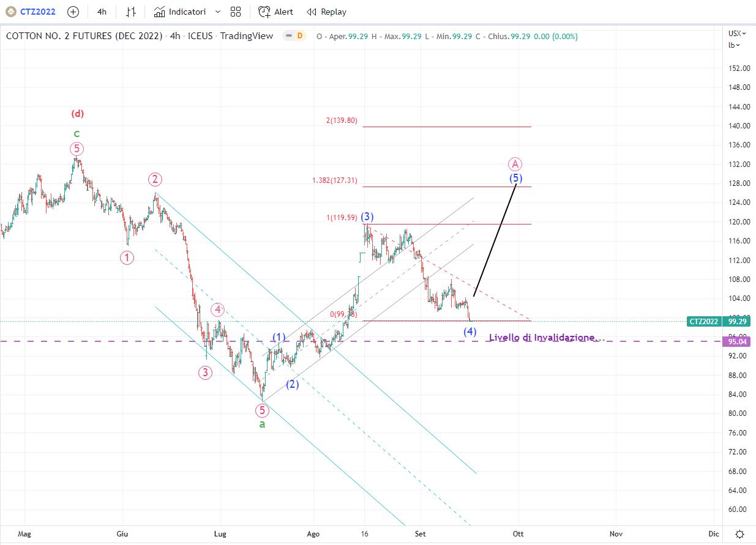
Task: Select the green c wave label
Action: point(77,133)
